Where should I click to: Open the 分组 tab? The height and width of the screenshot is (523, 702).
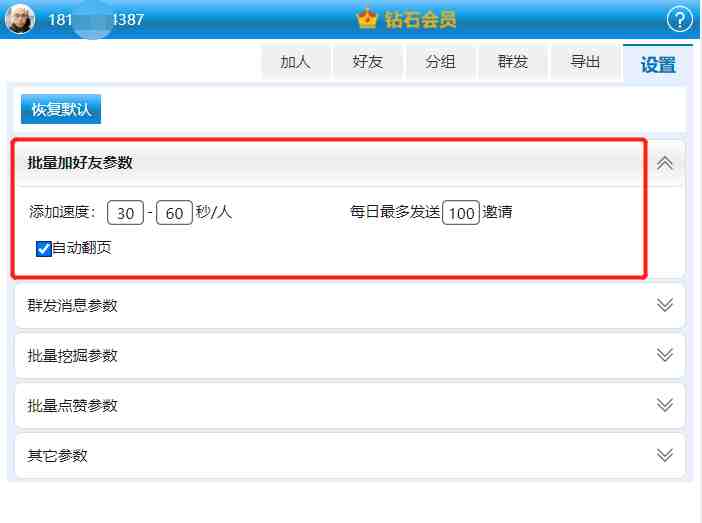440,62
